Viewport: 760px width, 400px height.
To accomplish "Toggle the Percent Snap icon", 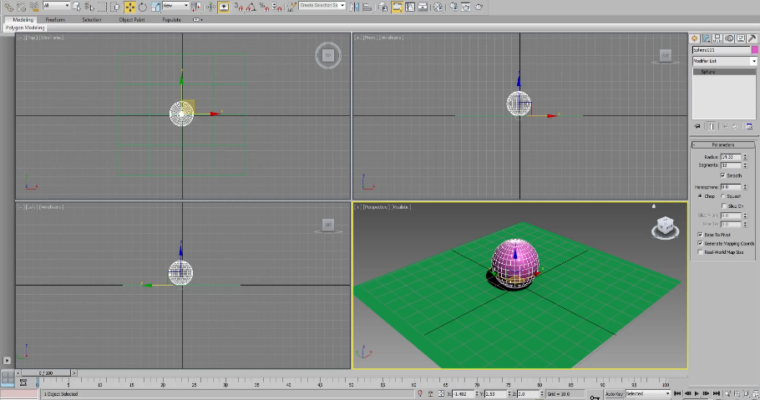I will click(x=264, y=7).
